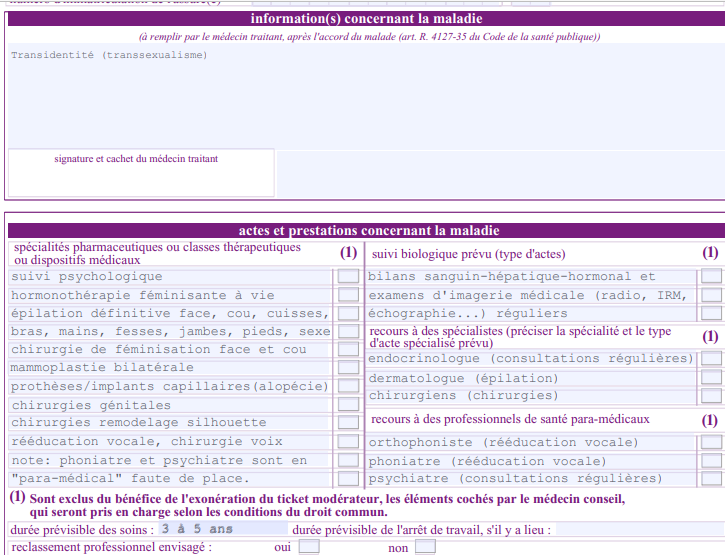The height and width of the screenshot is (555, 725).
Task: Click the 'chirurgiens (chirurgies)' field
Action: coord(531,395)
